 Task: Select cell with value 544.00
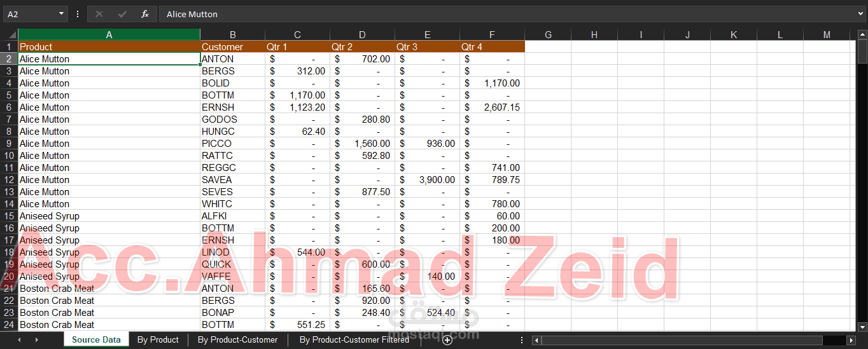click(297, 252)
